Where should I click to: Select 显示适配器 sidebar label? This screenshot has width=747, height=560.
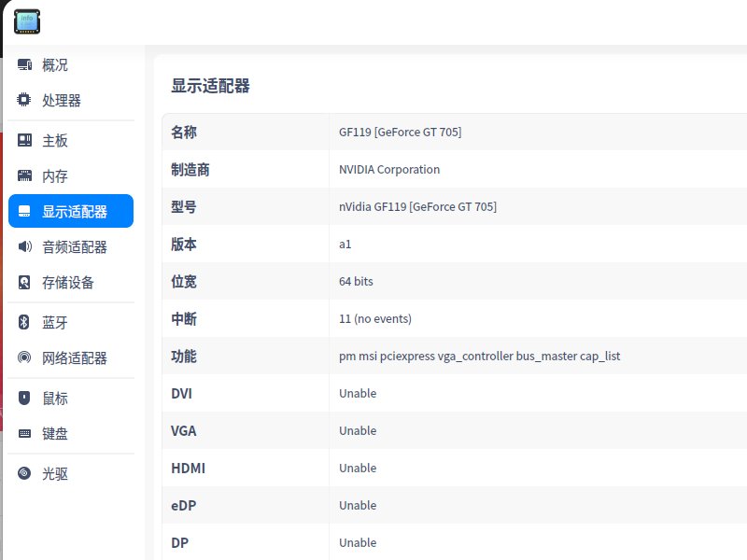click(75, 212)
